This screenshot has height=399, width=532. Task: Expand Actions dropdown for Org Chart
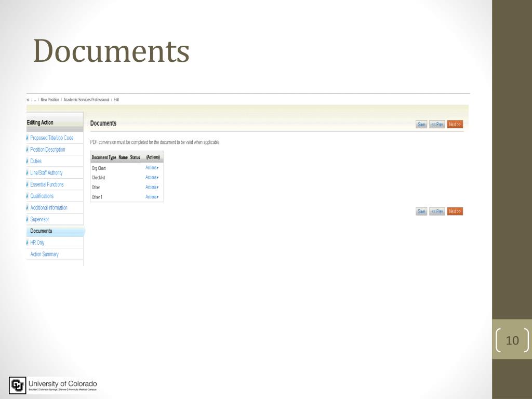click(152, 168)
